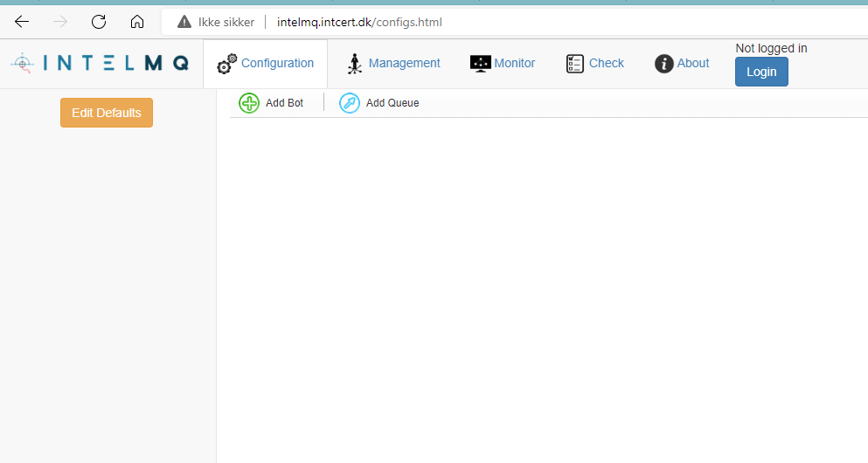Select the Configuration tab label

(277, 63)
